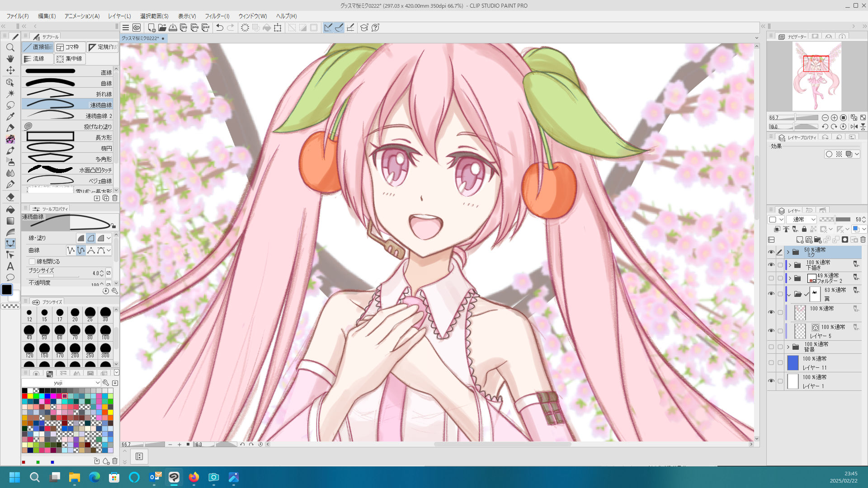The image size is (868, 488).
Task: Adjust the layer opacity slider
Action: pos(835,219)
